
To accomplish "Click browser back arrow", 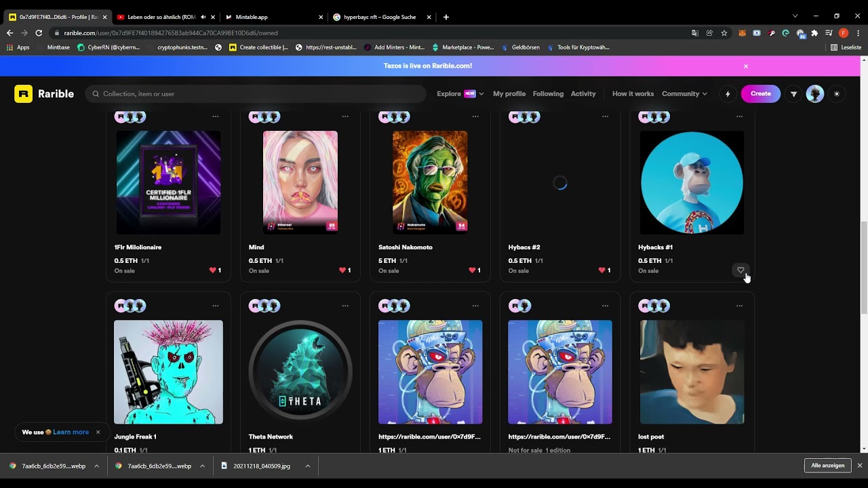I will point(9,33).
